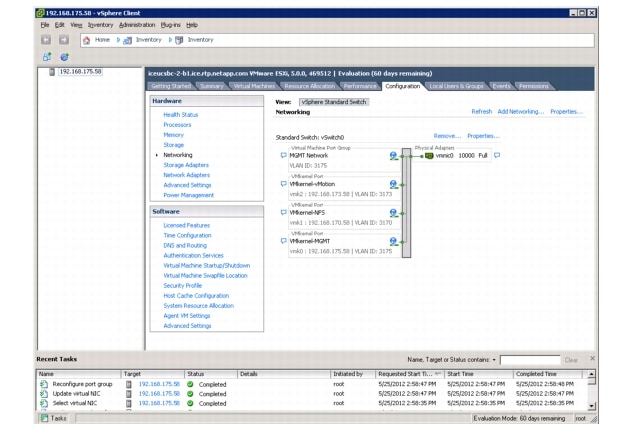Open the Time Configuration link
This screenshot has width=640, height=431.
[187, 235]
